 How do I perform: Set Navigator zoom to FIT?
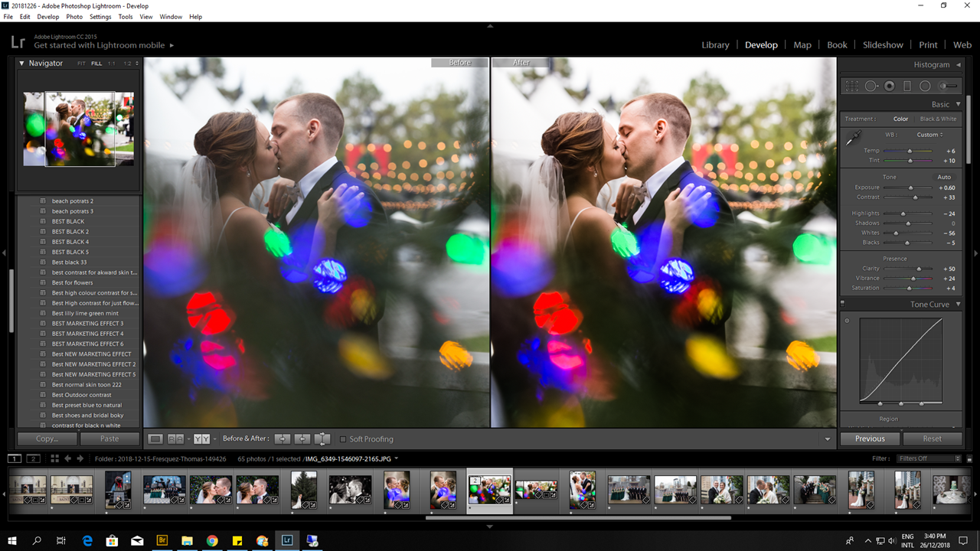(x=81, y=64)
